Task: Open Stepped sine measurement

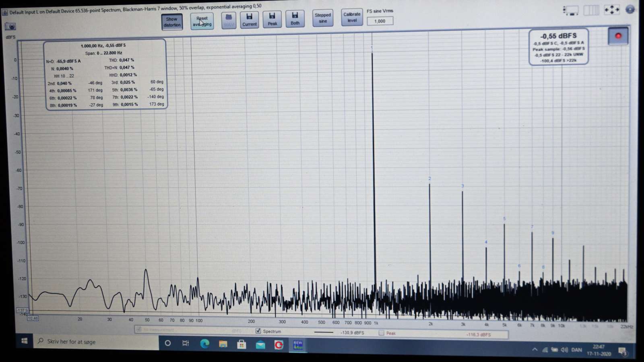Action: click(323, 18)
